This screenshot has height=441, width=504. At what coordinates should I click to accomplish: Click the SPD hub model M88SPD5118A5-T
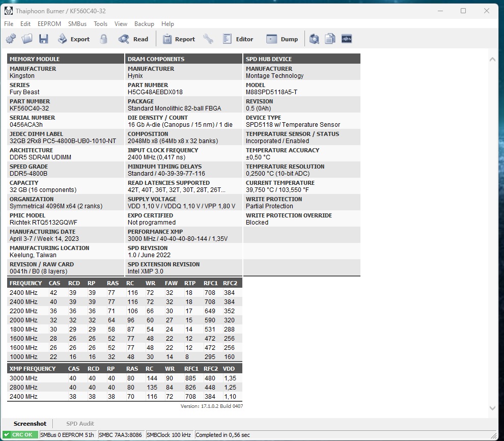272,92
